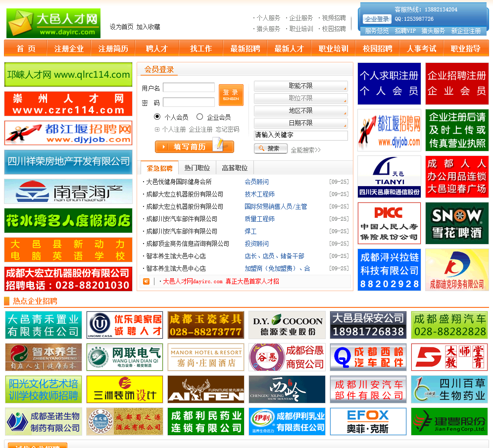Open the 智本养生 logo banner

[x=44, y=357]
